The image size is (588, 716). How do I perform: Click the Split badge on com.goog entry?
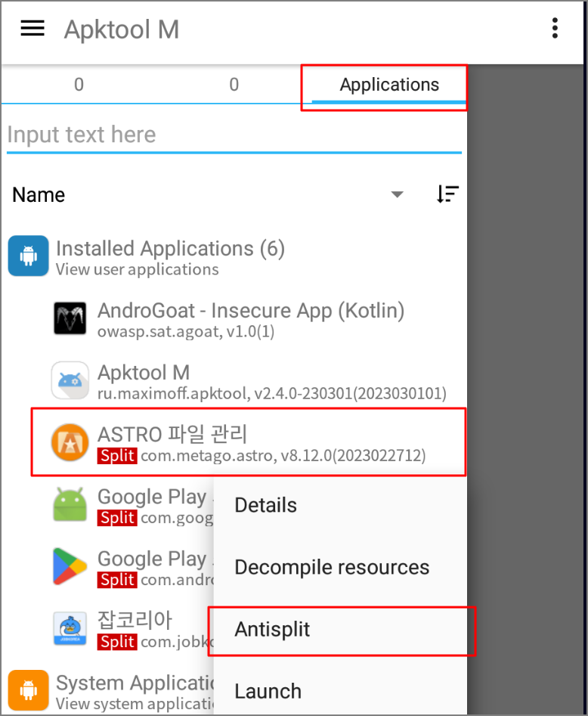117,518
